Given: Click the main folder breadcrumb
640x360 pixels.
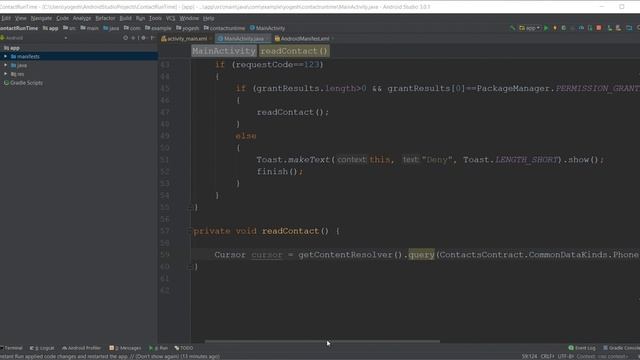Looking at the screenshot, I should pyautogui.click(x=89, y=28).
